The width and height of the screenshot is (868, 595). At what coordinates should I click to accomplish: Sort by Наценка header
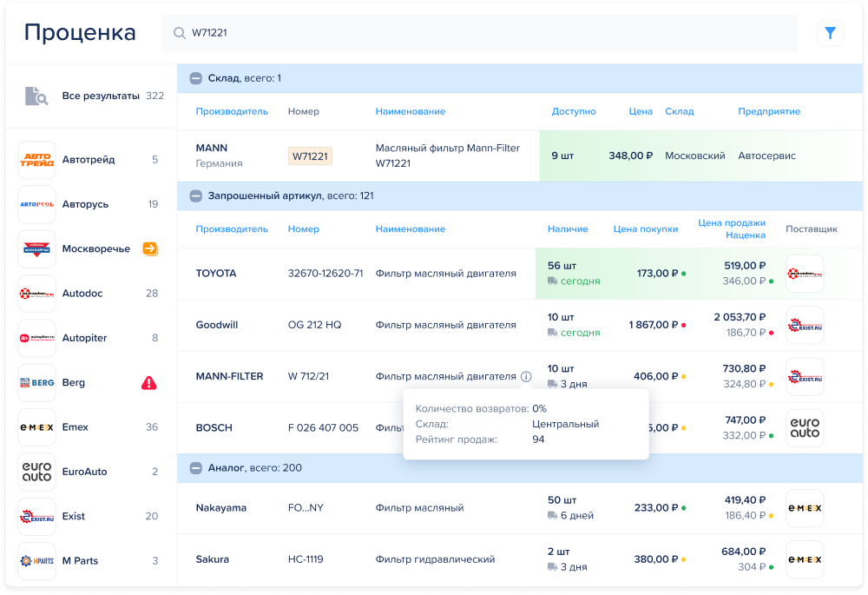coord(746,235)
